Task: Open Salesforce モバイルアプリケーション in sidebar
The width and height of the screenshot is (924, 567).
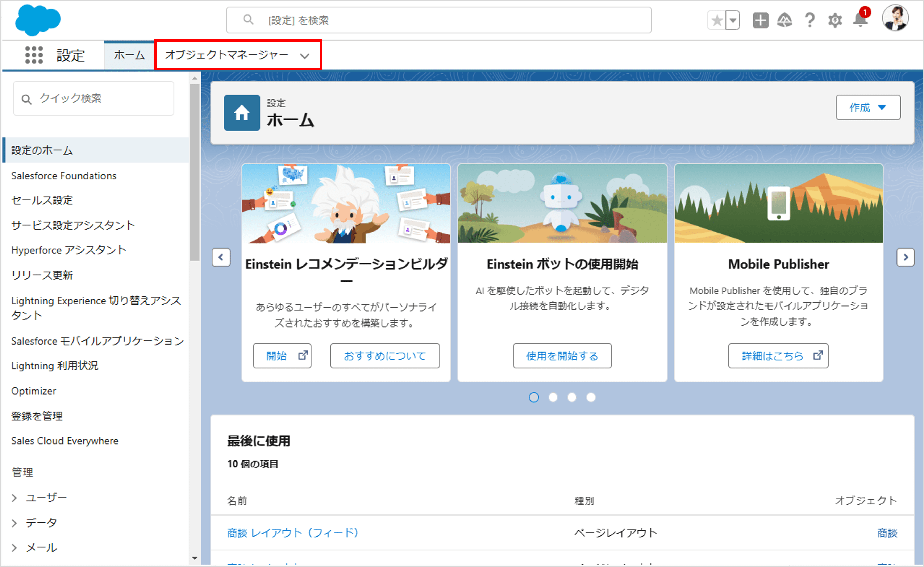Action: 97,341
